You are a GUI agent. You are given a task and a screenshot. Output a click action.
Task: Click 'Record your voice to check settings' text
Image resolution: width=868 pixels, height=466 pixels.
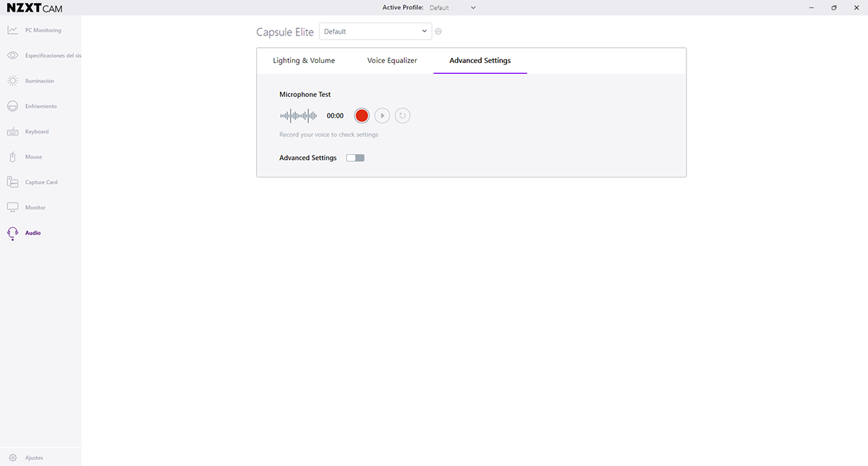tap(328, 135)
